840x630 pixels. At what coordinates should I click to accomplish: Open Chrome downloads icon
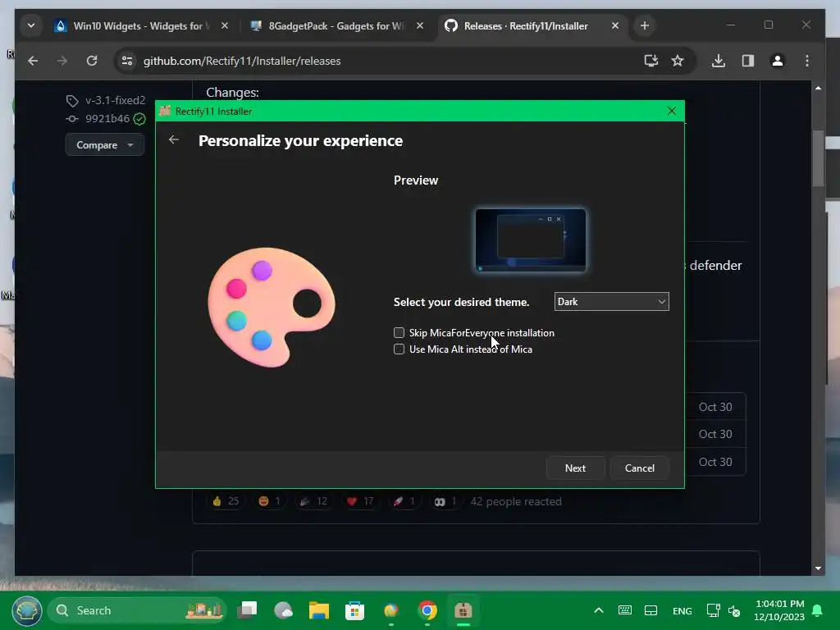coord(719,61)
